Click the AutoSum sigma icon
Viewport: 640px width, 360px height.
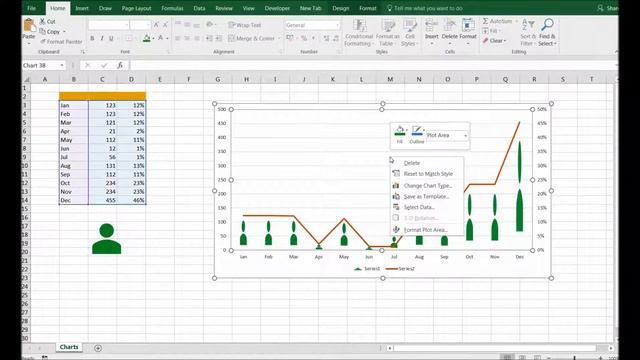[485, 21]
